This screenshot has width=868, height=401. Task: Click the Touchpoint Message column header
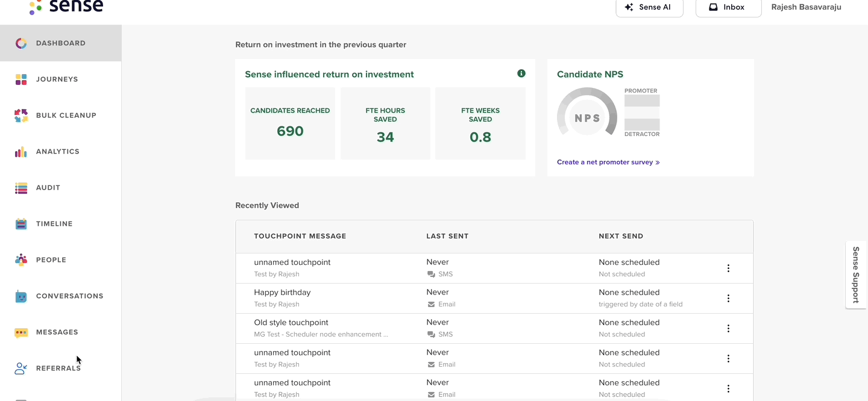click(300, 236)
